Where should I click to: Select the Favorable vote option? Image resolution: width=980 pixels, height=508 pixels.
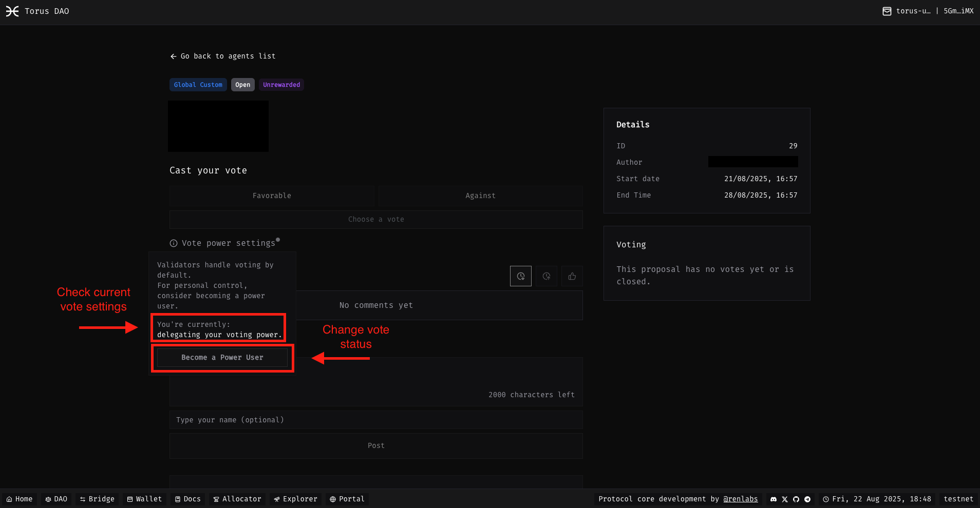click(272, 196)
